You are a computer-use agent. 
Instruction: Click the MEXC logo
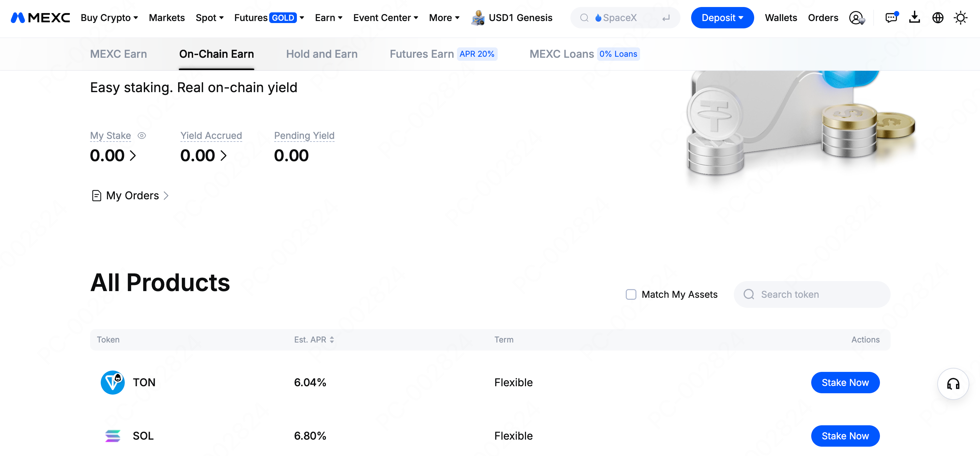pos(40,18)
